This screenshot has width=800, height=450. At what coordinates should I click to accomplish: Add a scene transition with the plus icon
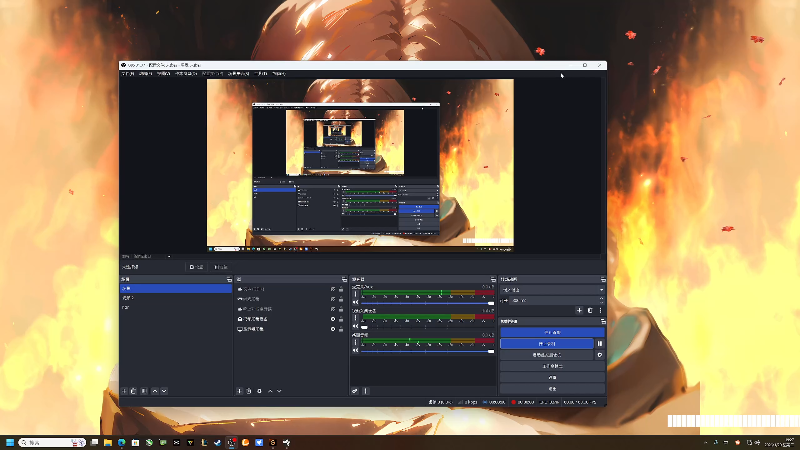click(x=579, y=310)
